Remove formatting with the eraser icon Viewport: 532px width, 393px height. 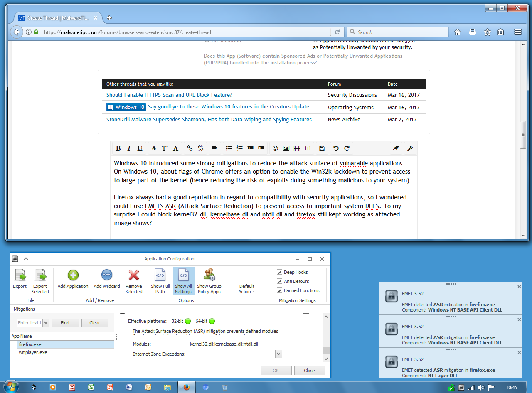[396, 148]
